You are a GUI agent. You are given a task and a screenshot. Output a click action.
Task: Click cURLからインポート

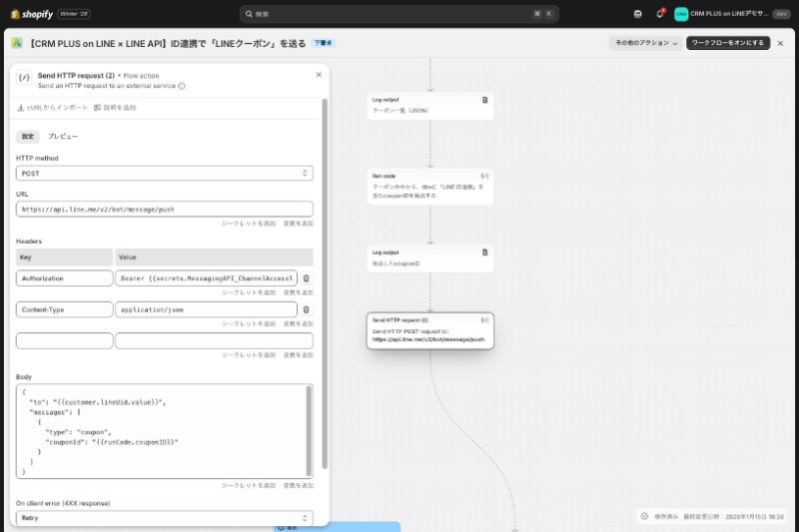(x=53, y=108)
